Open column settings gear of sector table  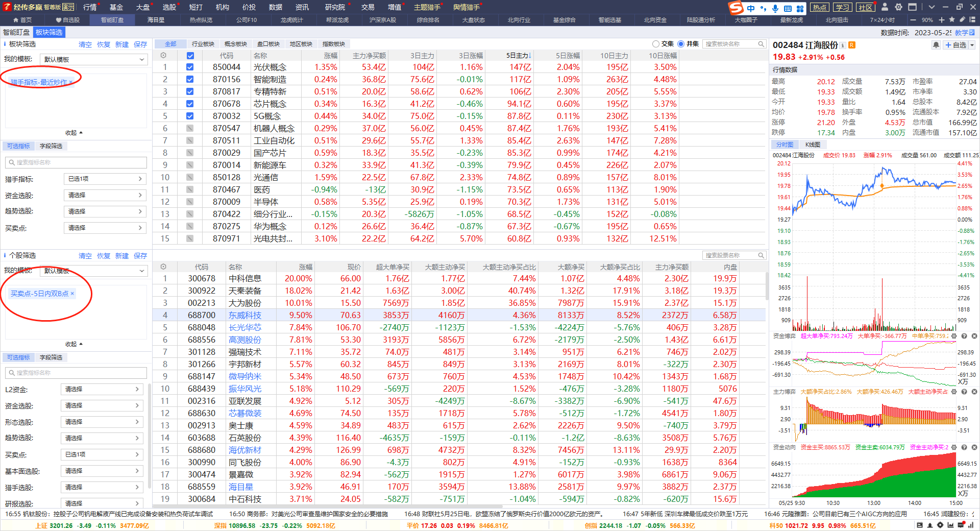coord(163,55)
